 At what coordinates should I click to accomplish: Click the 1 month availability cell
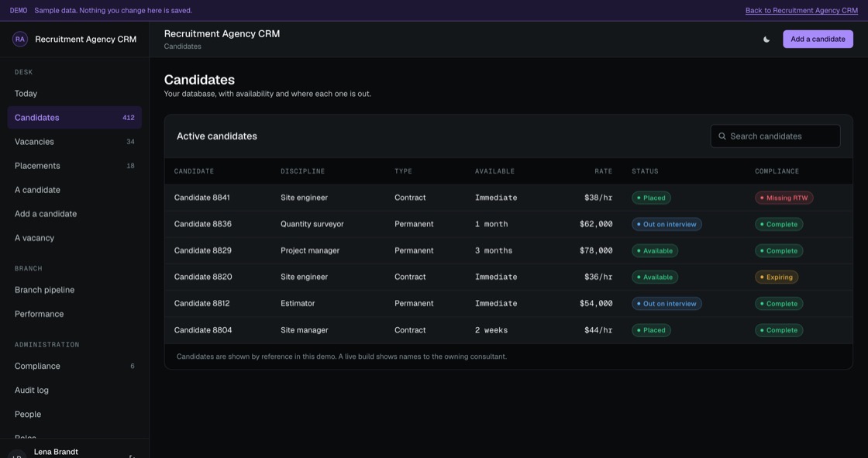click(x=491, y=224)
